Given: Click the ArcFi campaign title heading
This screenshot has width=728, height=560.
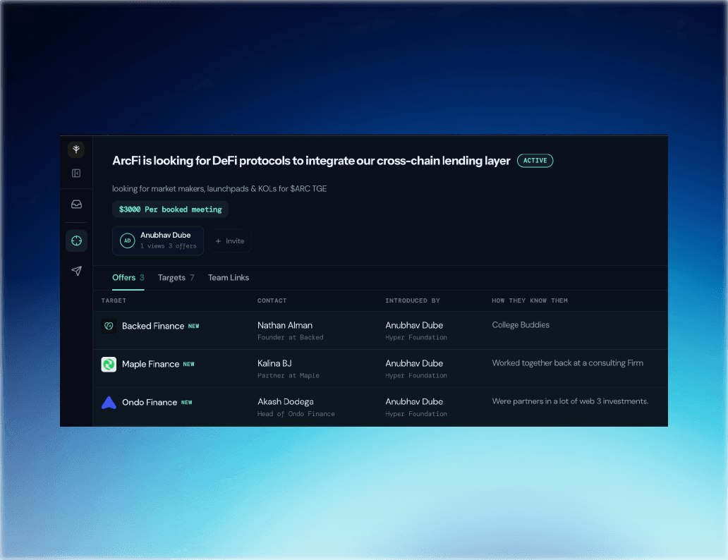Looking at the screenshot, I should (x=311, y=161).
